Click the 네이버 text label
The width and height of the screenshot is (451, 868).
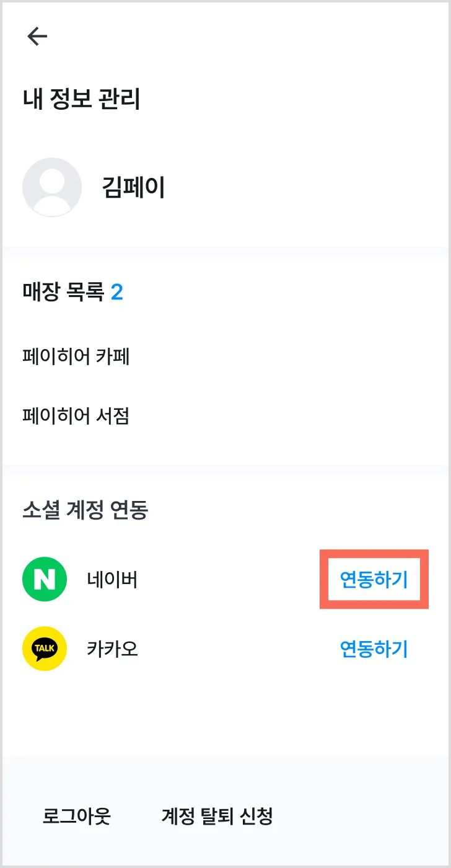pos(112,580)
